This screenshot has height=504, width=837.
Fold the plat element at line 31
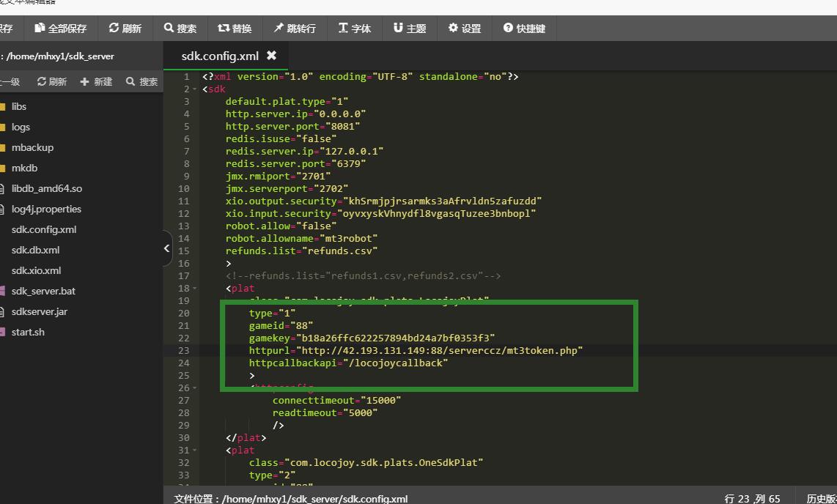pos(195,451)
